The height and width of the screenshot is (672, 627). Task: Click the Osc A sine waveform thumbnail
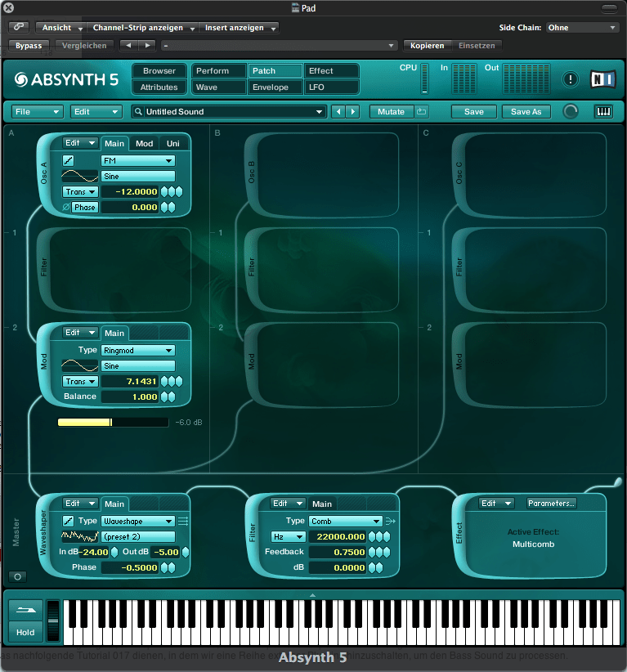click(79, 176)
